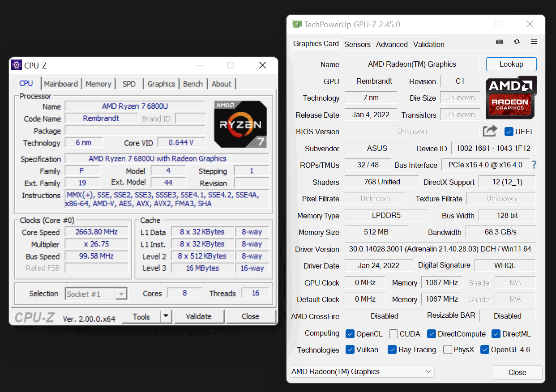The height and width of the screenshot is (392, 556).
Task: Open the About tab in CPU-Z
Action: (x=222, y=84)
